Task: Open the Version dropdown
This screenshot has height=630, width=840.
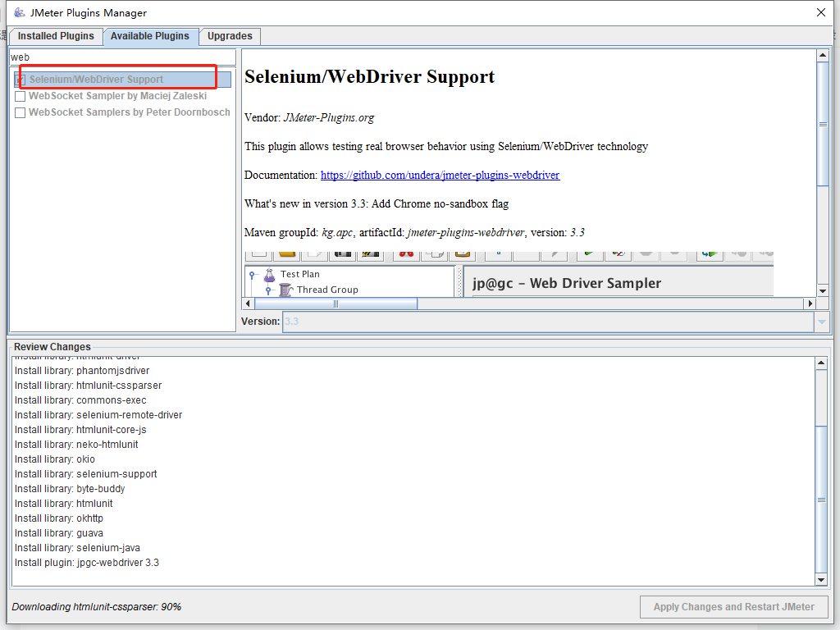Action: click(820, 322)
